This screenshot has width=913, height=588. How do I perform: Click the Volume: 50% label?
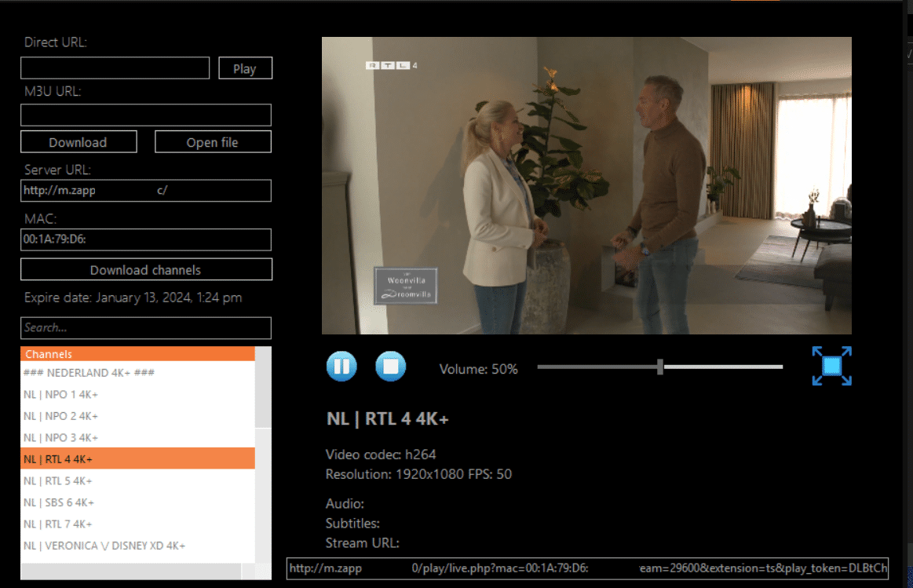pyautogui.click(x=478, y=369)
